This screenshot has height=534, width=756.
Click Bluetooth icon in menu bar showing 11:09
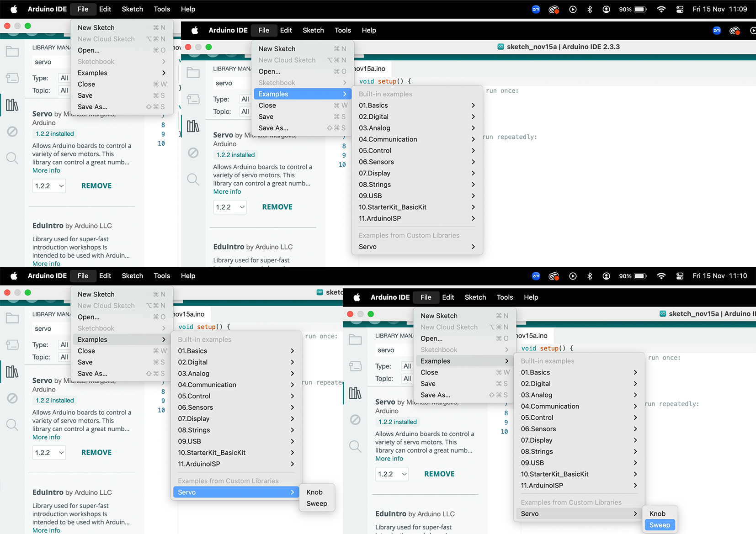[590, 9]
